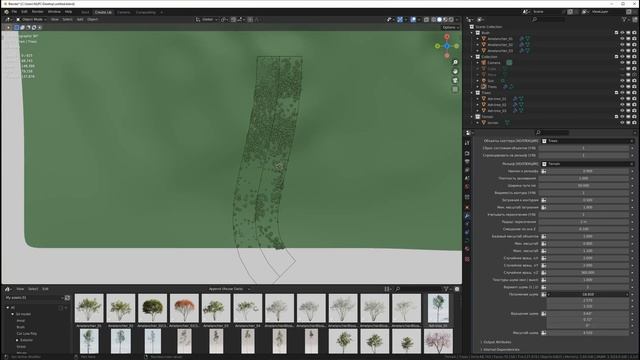Open the Window menu
The width and height of the screenshot is (640, 360).
(54, 12)
